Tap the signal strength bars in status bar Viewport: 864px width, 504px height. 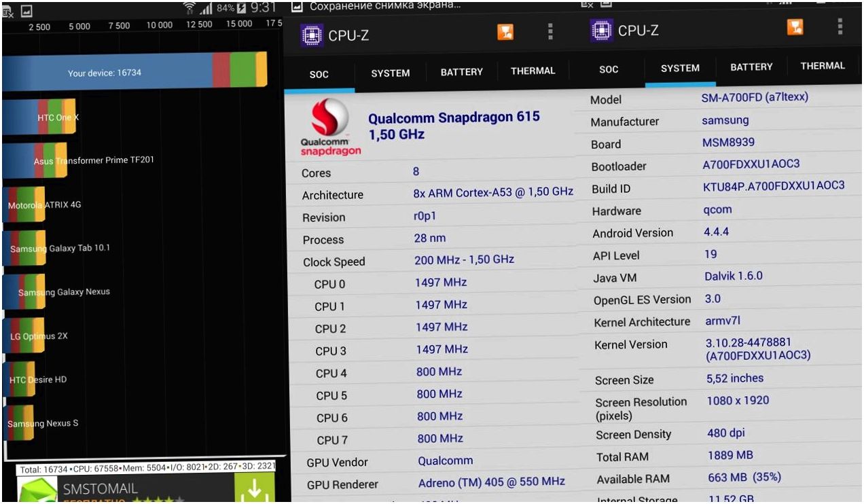pos(208,10)
